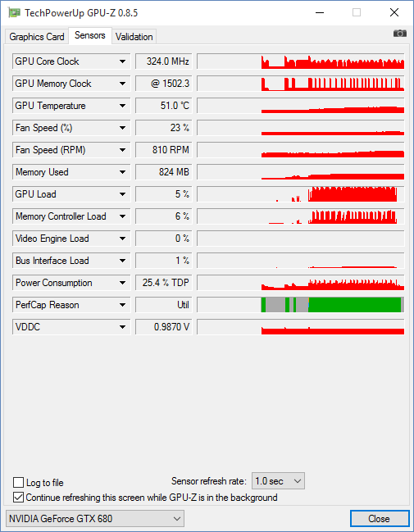The image size is (414, 532).
Task: Open the Fan Speed (RPM) dropdown arrow
Action: coord(122,150)
